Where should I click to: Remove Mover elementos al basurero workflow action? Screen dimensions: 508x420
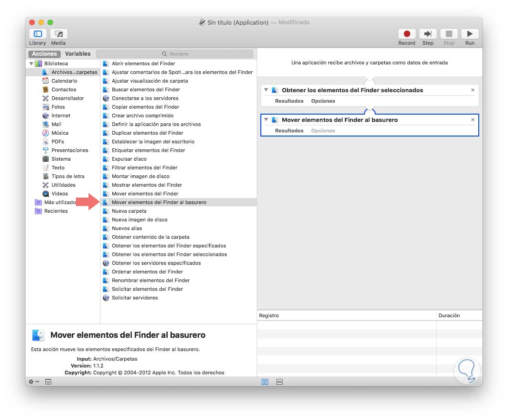tap(473, 120)
